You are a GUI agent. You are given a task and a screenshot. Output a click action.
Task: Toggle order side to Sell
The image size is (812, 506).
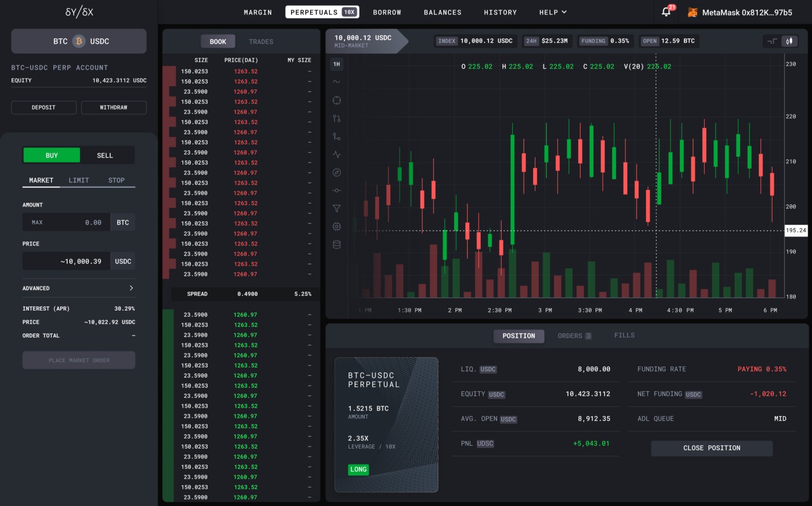click(105, 155)
